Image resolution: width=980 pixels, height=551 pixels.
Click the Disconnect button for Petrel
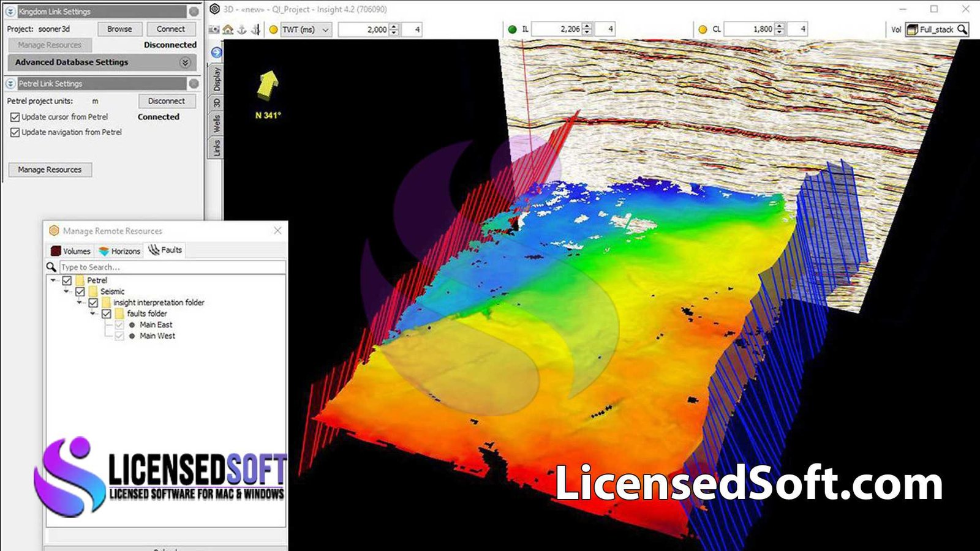[166, 101]
